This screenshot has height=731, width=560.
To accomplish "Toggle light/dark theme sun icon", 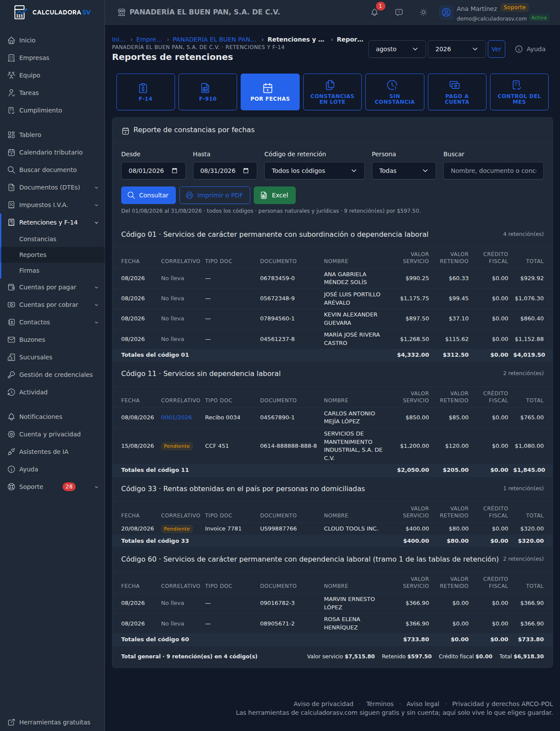I will [x=423, y=12].
